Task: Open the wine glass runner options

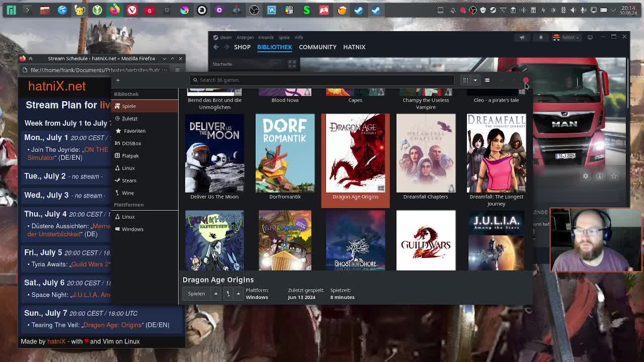Action: [228, 294]
